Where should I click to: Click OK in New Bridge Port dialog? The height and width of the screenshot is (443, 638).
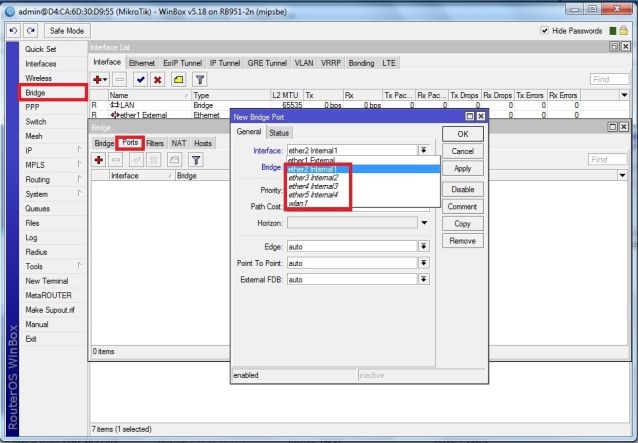click(463, 134)
